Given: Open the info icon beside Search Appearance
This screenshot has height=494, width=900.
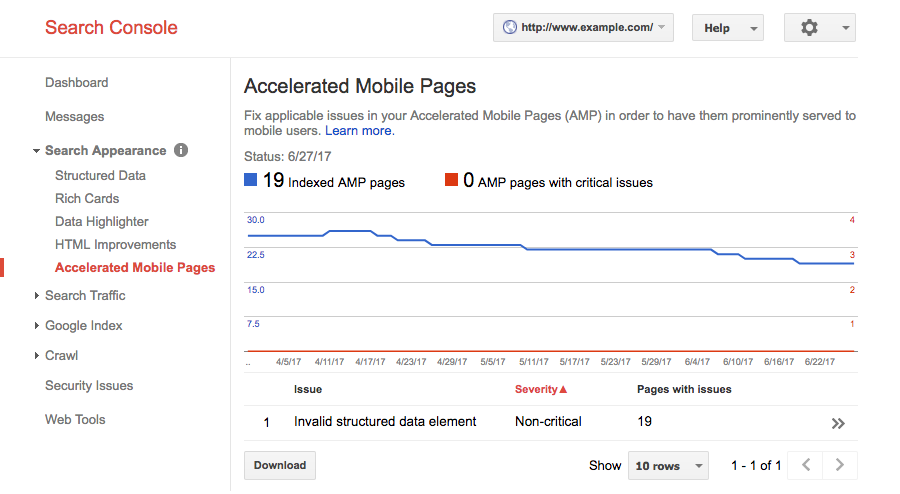Looking at the screenshot, I should point(181,150).
